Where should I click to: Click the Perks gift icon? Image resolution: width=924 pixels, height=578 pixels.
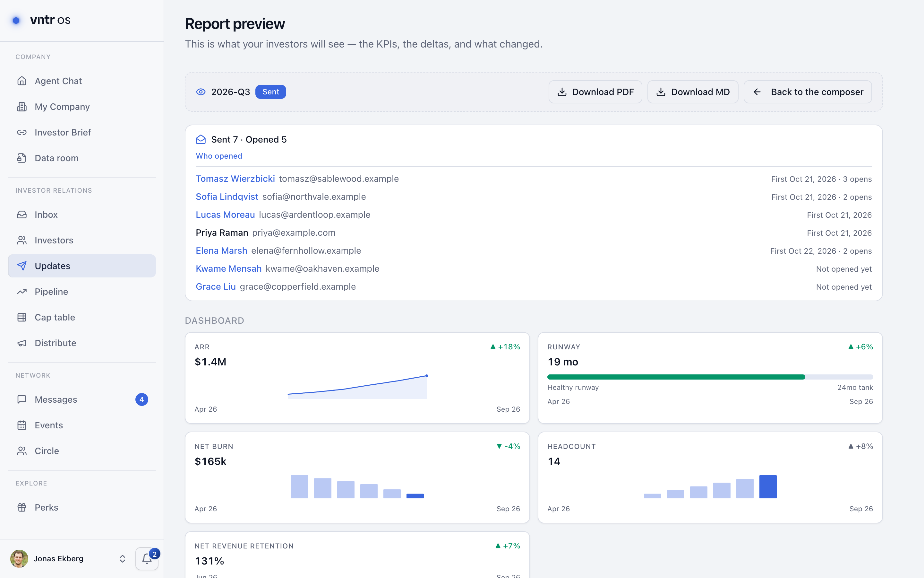[x=22, y=507]
